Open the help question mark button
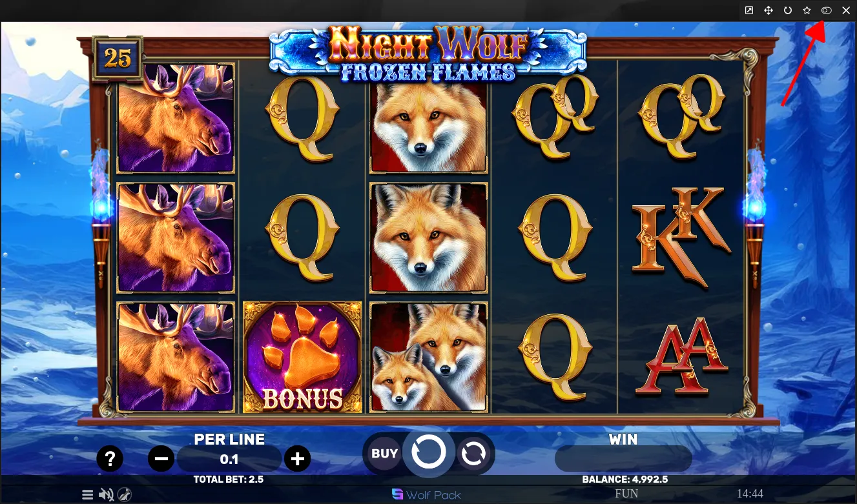 pyautogui.click(x=110, y=459)
